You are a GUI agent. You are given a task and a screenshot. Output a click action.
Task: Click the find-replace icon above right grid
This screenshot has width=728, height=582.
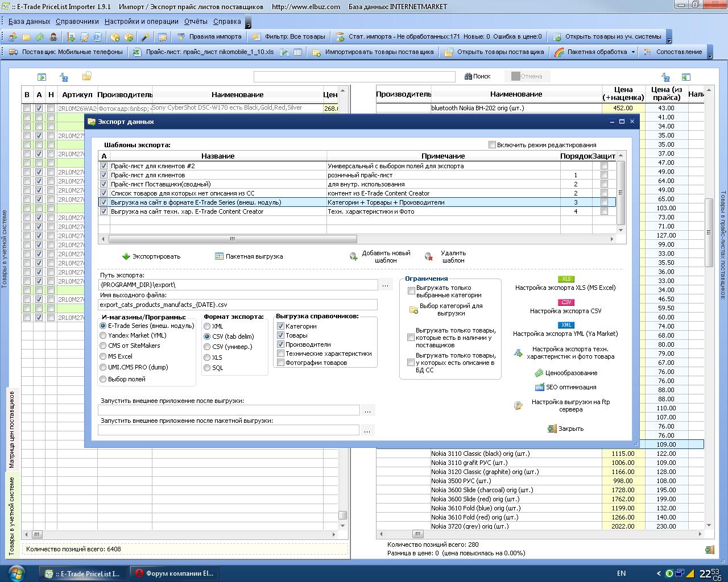(x=665, y=77)
